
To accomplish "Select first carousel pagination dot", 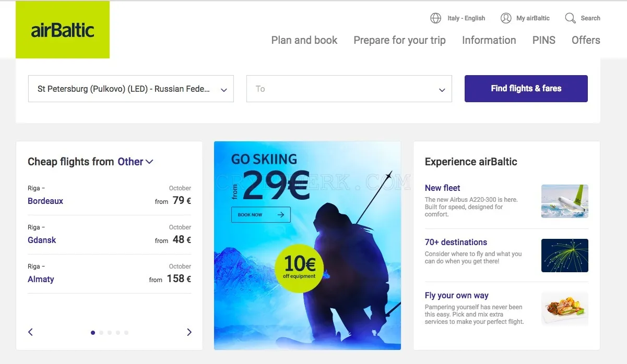I will tap(93, 333).
